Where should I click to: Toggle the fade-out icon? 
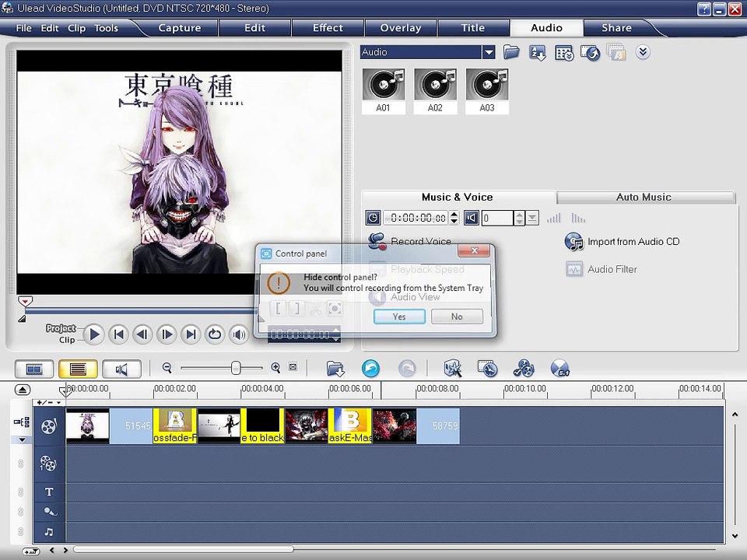coord(578,219)
